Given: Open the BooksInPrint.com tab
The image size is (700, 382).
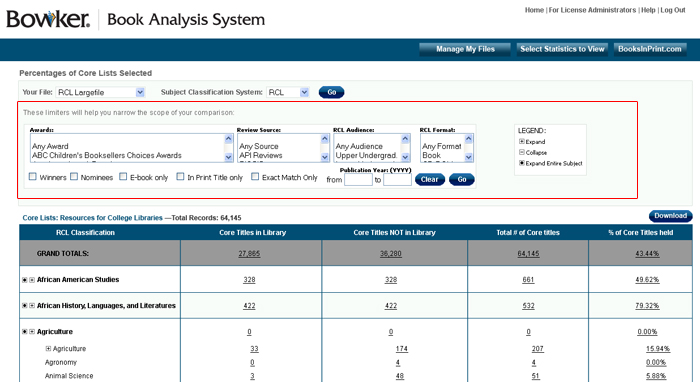Looking at the screenshot, I should pyautogui.click(x=650, y=49).
